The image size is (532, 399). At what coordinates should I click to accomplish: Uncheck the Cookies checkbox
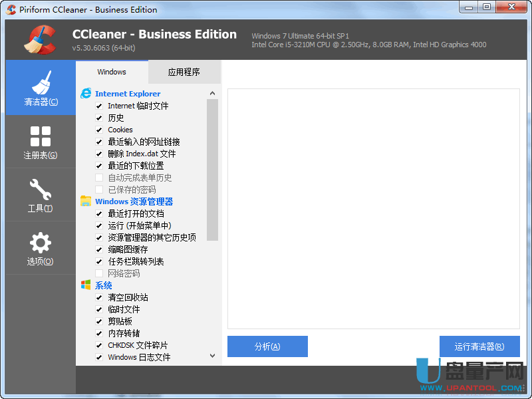point(99,130)
